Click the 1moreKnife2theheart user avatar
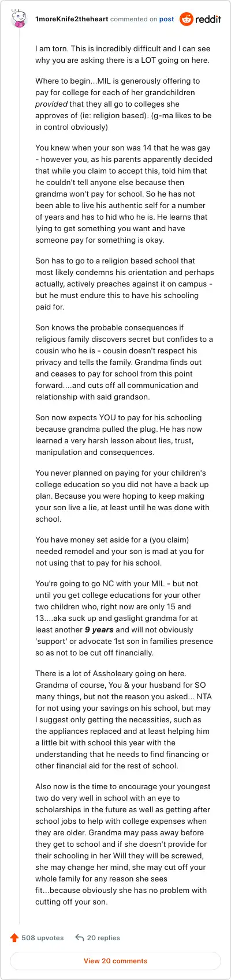Viewport: 231px width, 980px height. 20,19
